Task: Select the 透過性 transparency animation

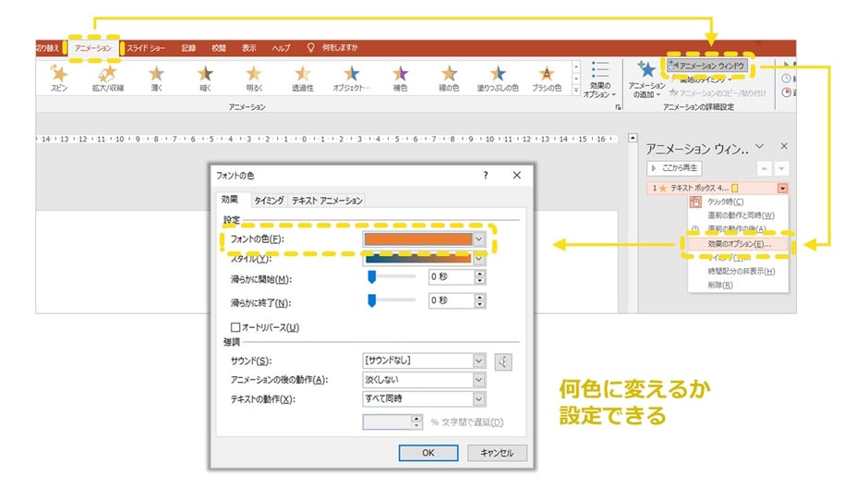Action: pos(303,77)
